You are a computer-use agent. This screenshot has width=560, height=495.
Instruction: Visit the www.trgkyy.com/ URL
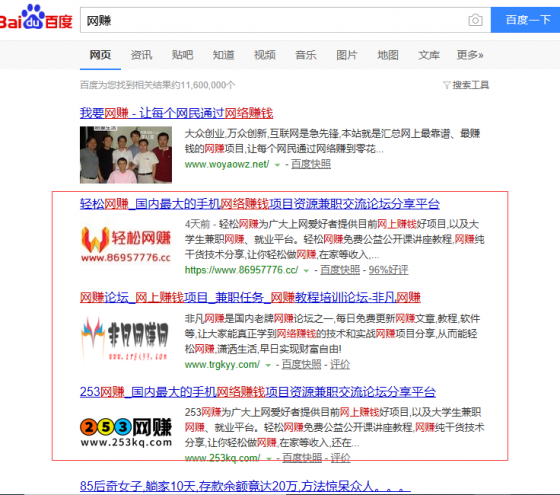222,364
